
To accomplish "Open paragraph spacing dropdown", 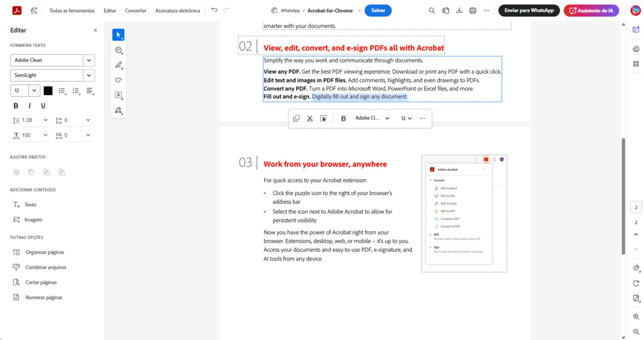I will click(x=88, y=120).
